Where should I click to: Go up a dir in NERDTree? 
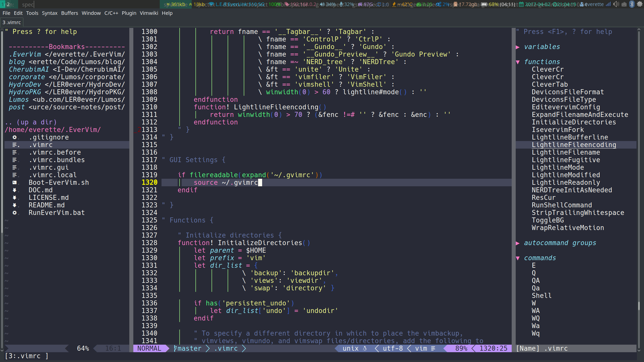pos(31,122)
